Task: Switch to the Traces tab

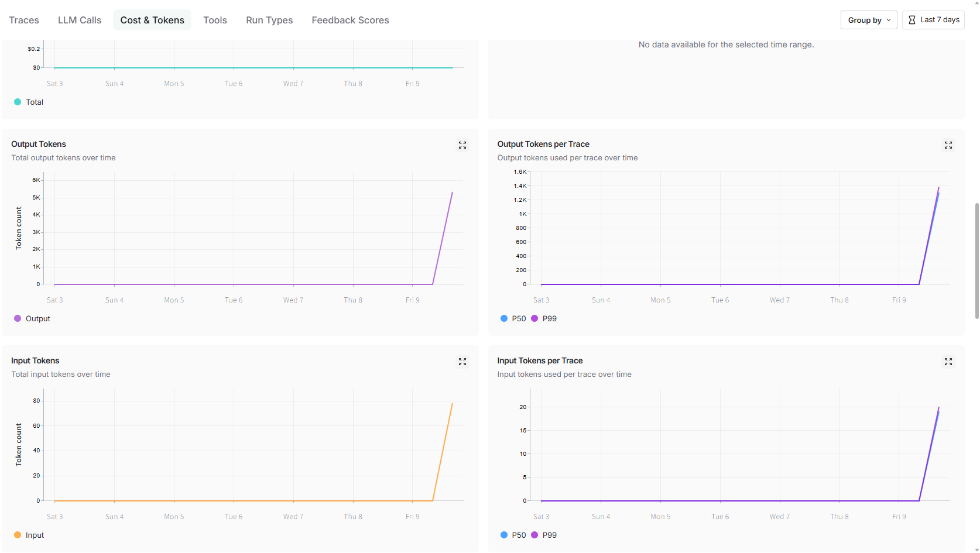Action: point(24,20)
